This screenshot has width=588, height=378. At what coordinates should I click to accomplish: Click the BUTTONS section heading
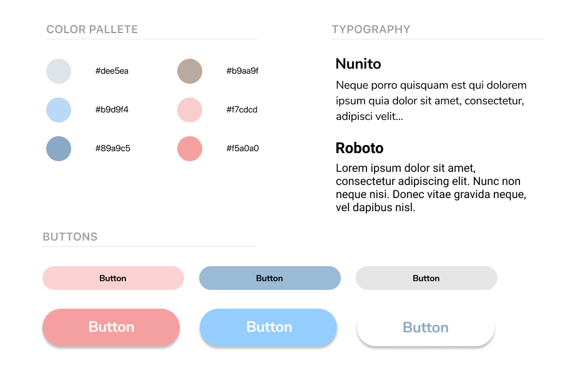(x=70, y=237)
